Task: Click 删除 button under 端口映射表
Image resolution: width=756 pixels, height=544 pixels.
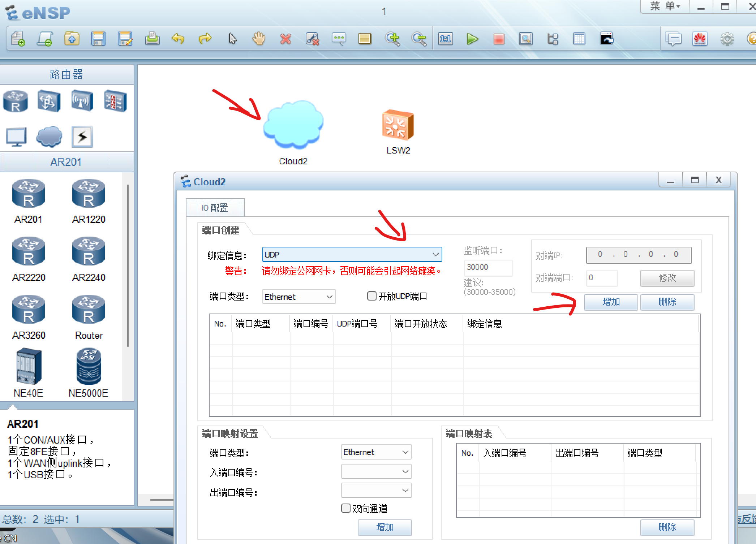Action: [667, 527]
